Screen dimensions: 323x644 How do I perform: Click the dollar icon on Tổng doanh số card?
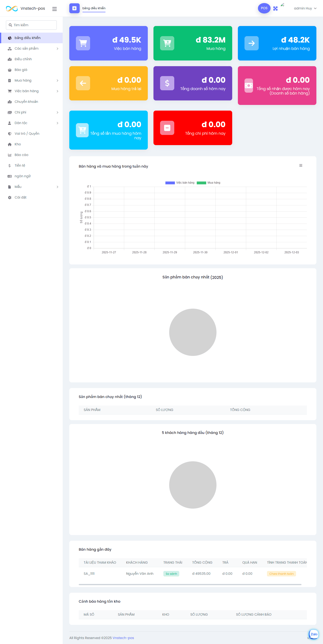tap(167, 83)
